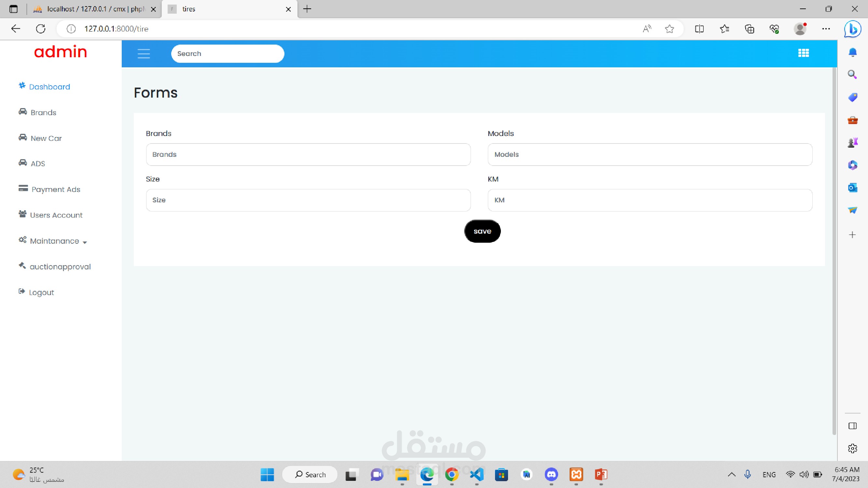Go to the ADS sidebar link
Viewport: 868px width, 488px height.
pyautogui.click(x=38, y=164)
